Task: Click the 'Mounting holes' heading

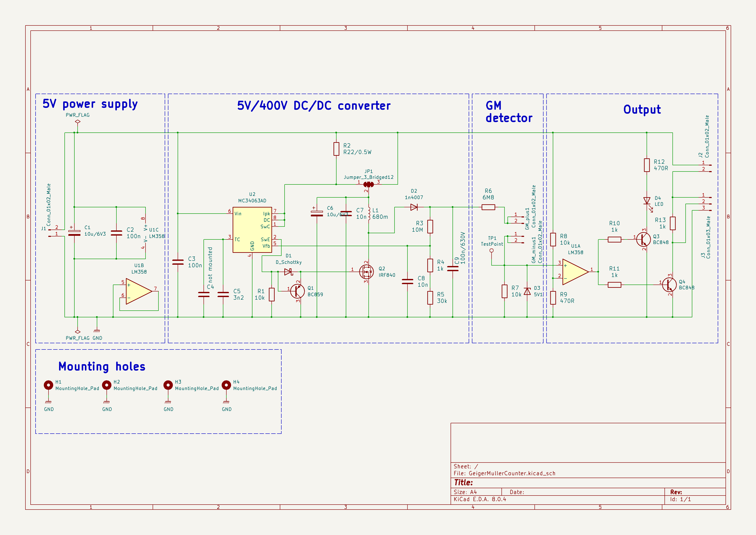Action: (x=102, y=366)
